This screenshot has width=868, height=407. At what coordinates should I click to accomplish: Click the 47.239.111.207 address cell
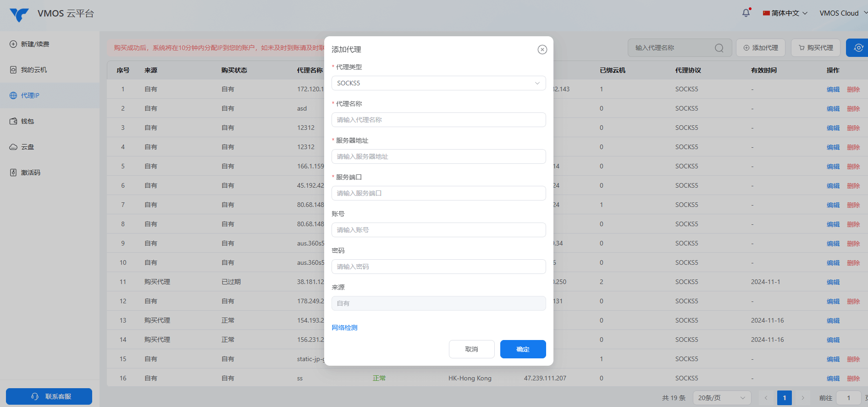point(545,378)
